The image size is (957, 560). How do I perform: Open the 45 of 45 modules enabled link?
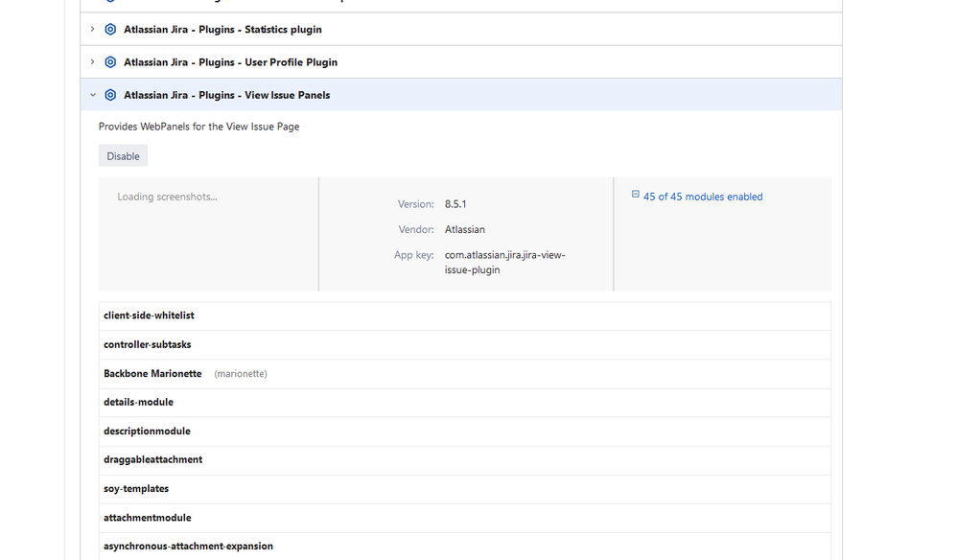(x=702, y=197)
